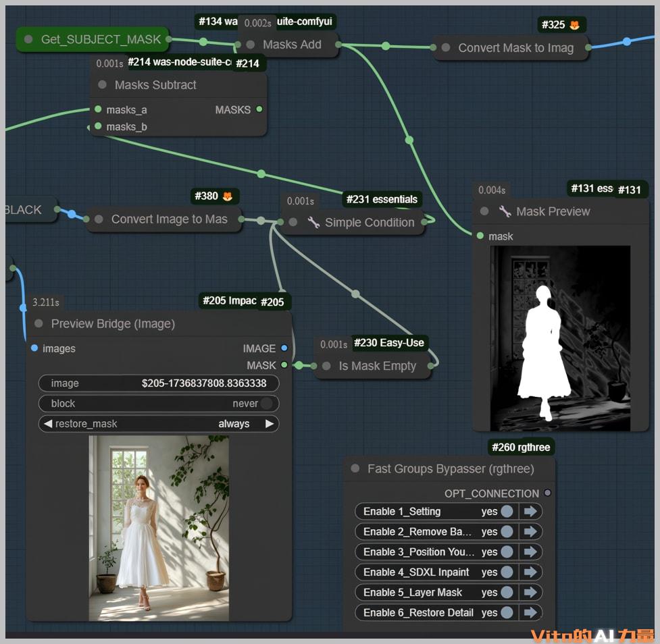
Task: Click the arrow icon for Enable 5_Layer Mask
Action: pos(530,592)
